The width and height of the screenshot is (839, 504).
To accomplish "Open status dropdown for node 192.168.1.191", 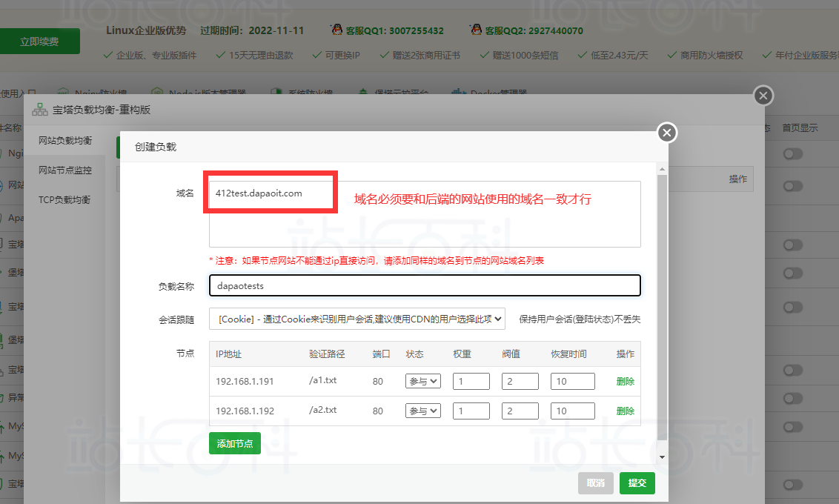I will pyautogui.click(x=422, y=381).
